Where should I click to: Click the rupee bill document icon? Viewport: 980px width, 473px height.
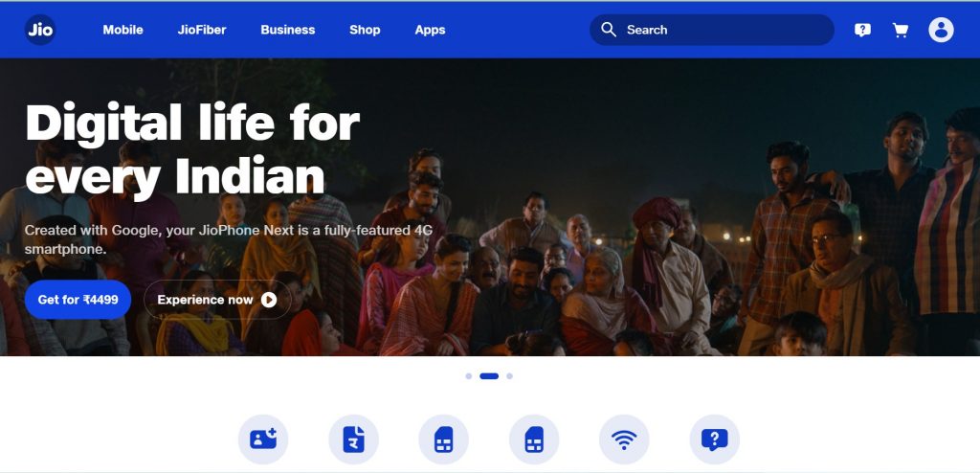tap(354, 439)
